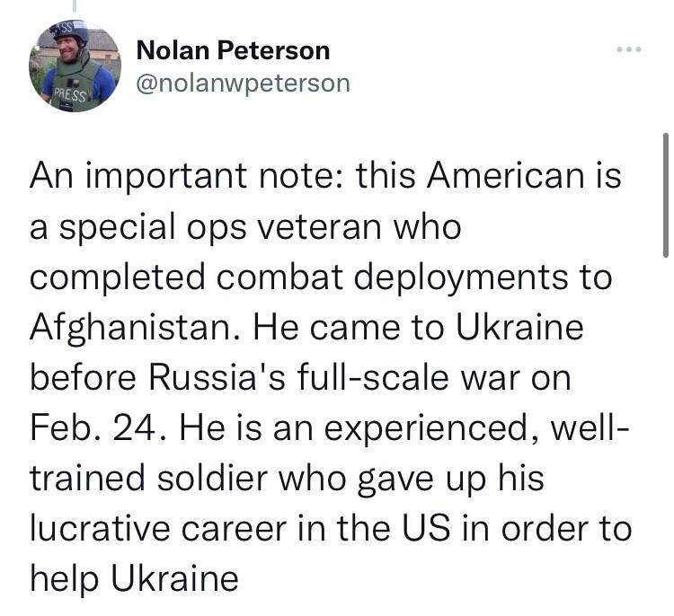This screenshot has width=674, height=616.
Task: Open Nolan Peterson's profile picture
Action: tap(79, 66)
